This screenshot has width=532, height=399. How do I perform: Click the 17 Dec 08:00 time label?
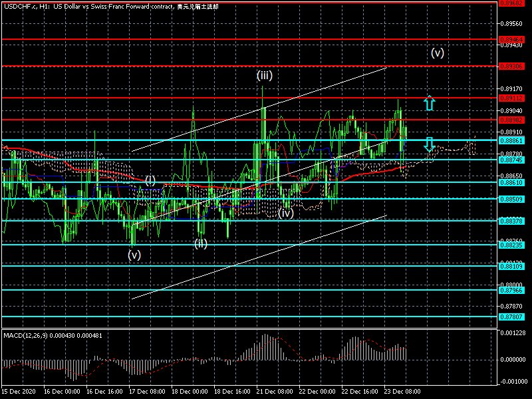coord(147,392)
